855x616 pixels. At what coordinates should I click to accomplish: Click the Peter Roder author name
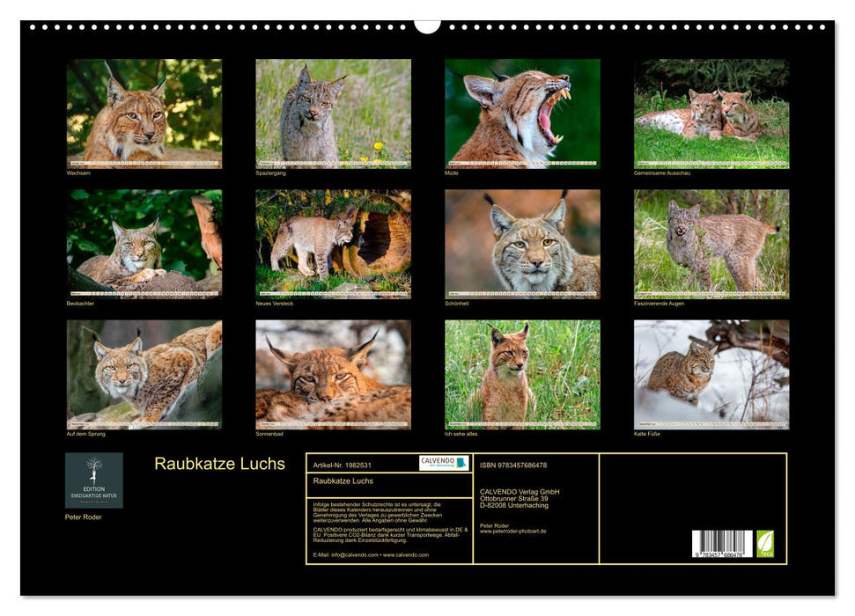coord(84,517)
